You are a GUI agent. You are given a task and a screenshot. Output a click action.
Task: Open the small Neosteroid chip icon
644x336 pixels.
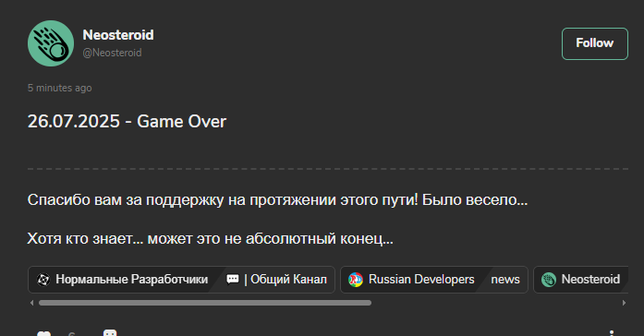(x=549, y=280)
